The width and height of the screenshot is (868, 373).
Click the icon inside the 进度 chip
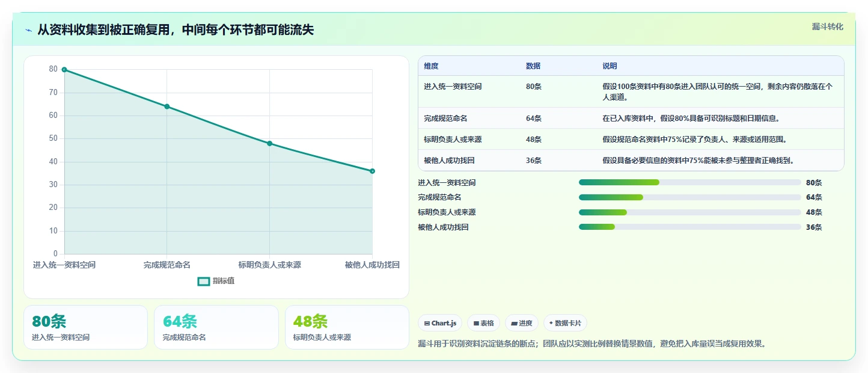point(514,324)
